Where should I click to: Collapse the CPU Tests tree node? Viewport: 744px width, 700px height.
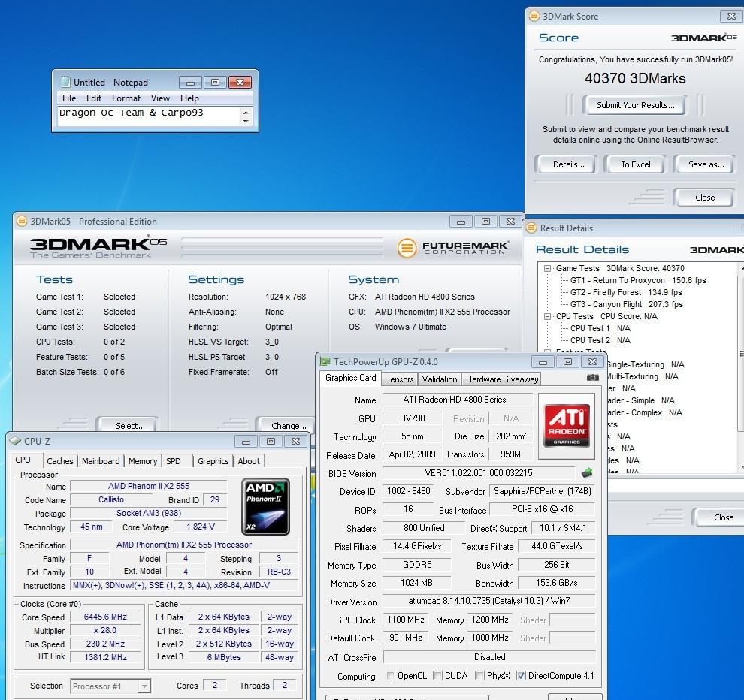tap(548, 316)
